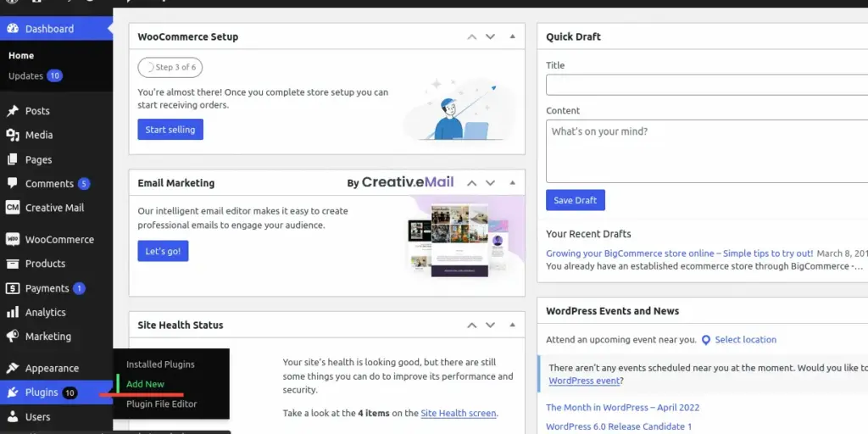Click the location pin icon near Select location
The height and width of the screenshot is (434, 868).
(706, 340)
